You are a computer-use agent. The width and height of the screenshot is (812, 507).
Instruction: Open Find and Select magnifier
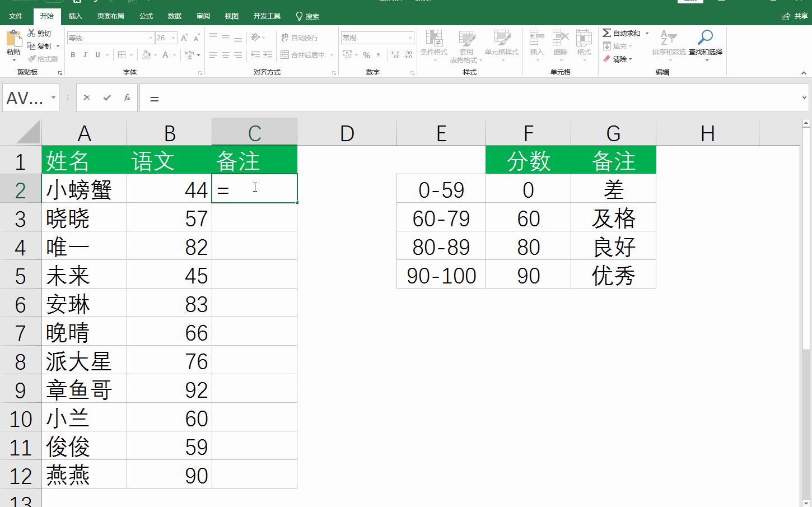(x=704, y=39)
